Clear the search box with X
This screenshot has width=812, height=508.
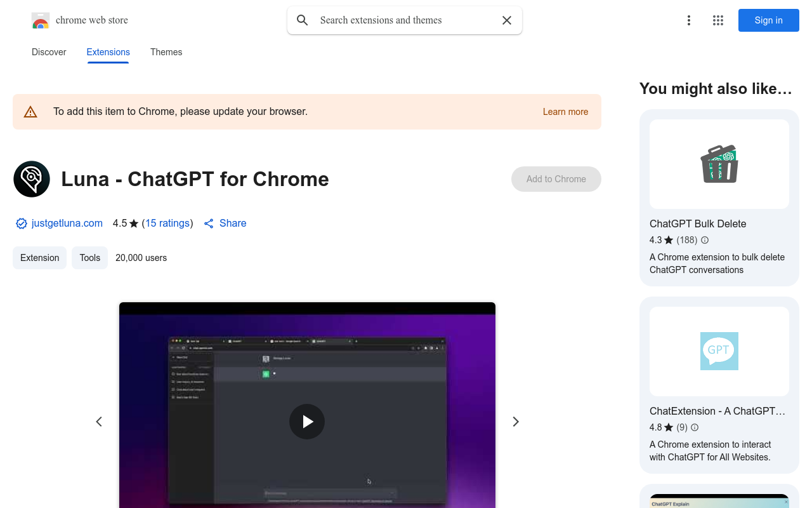(507, 20)
